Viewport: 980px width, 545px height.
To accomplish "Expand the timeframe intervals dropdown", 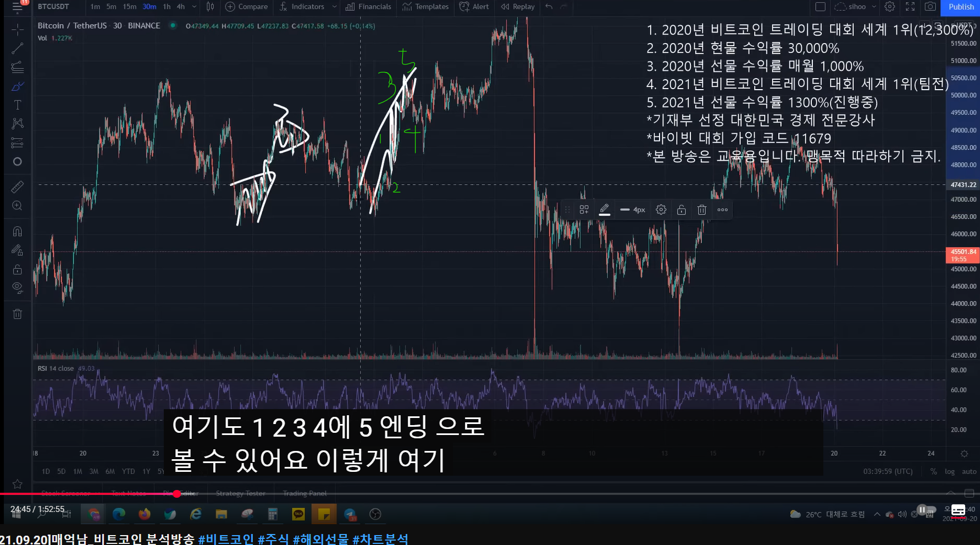I will coord(194,7).
